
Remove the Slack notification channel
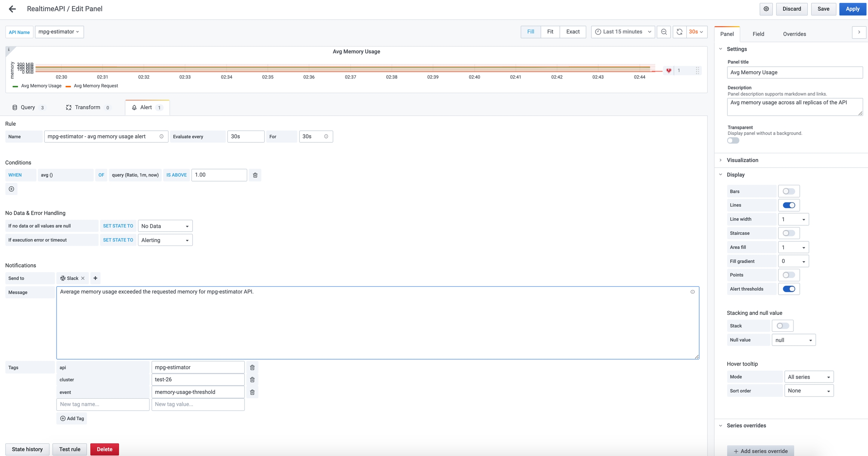click(83, 278)
